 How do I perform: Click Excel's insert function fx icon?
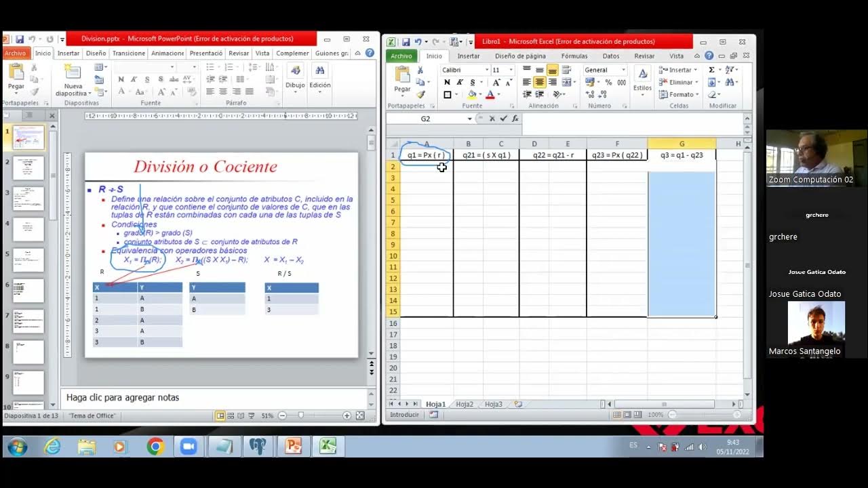(x=515, y=119)
